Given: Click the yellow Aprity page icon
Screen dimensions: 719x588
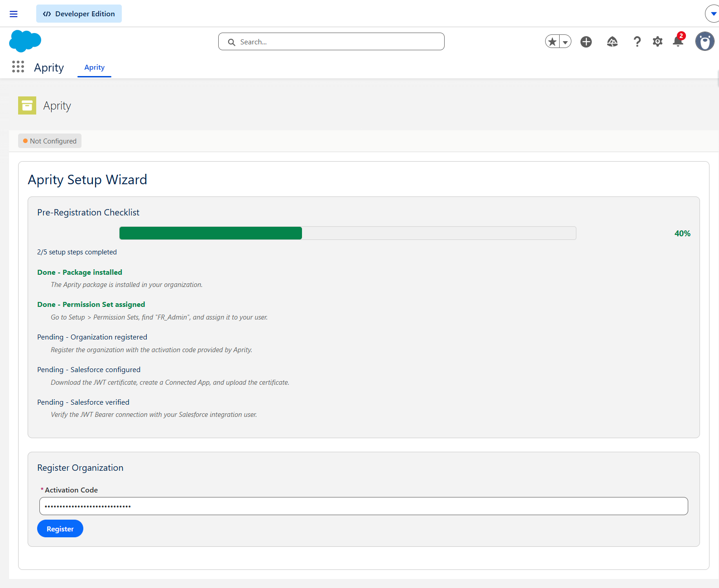Looking at the screenshot, I should tap(27, 105).
